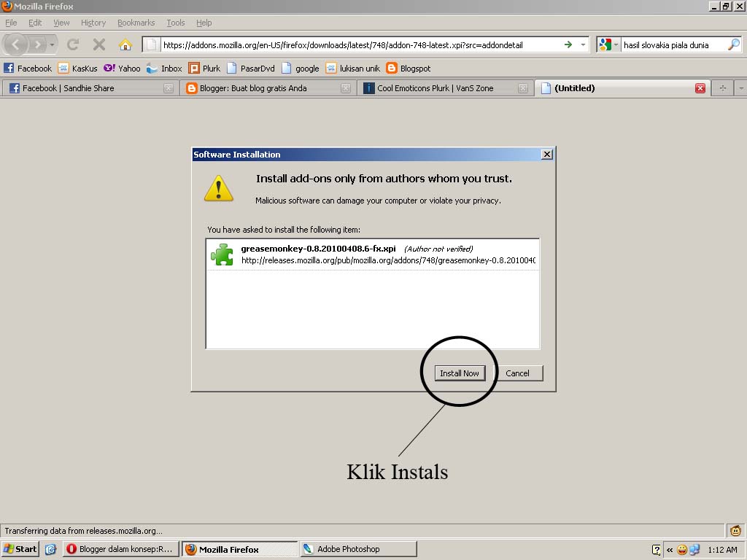Click the smiley face tray icon
Viewport: 747px width, 560px height.
(682, 550)
